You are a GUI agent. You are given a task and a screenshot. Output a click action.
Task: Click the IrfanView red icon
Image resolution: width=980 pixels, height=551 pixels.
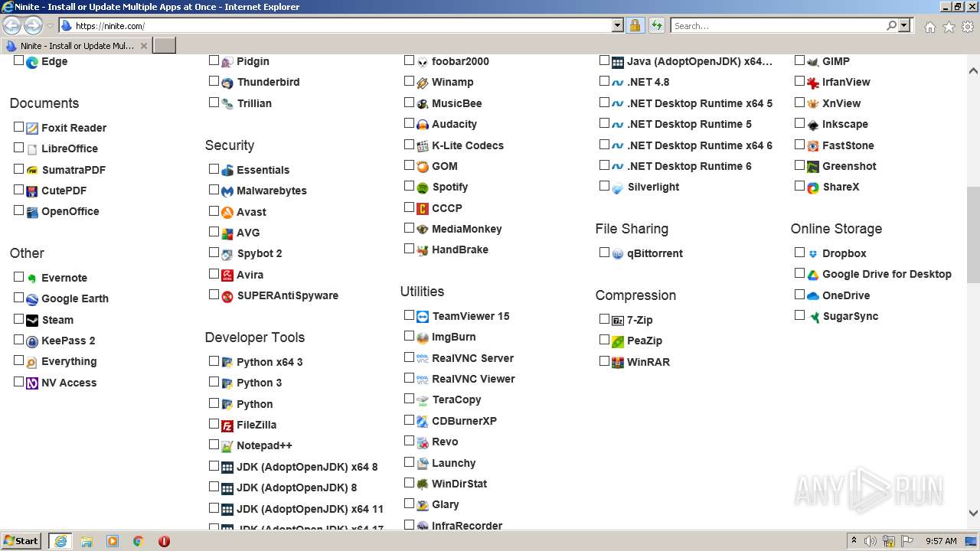point(813,83)
